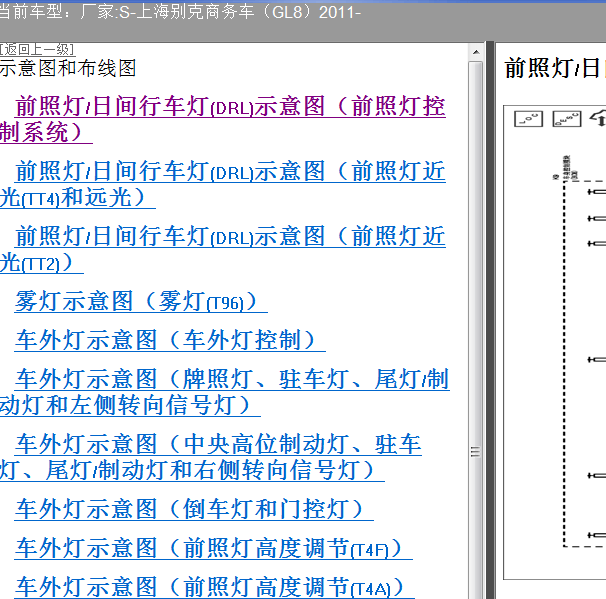Open 牌照灯、驻车灯、尾灯/制动灯和左侧转向信号灯 link
This screenshot has height=599, width=606.
(225, 392)
